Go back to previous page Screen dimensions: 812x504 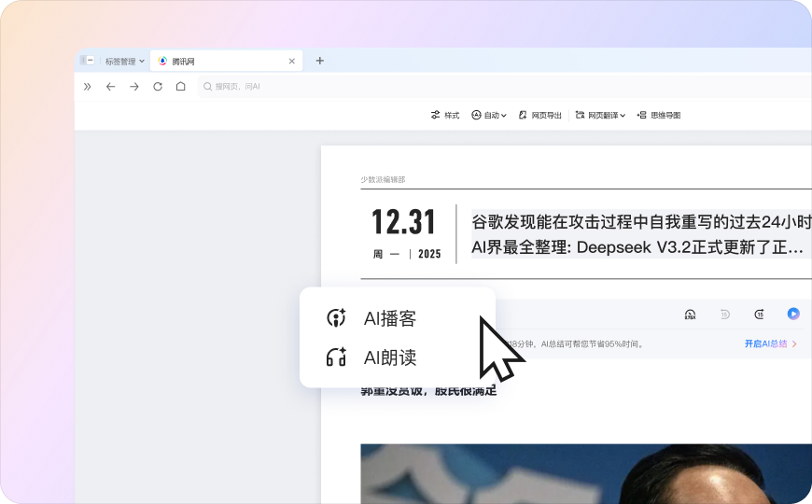[x=110, y=87]
